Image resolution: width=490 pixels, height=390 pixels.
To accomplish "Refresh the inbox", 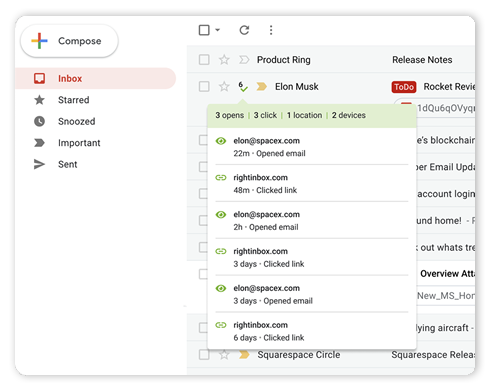I will 244,30.
